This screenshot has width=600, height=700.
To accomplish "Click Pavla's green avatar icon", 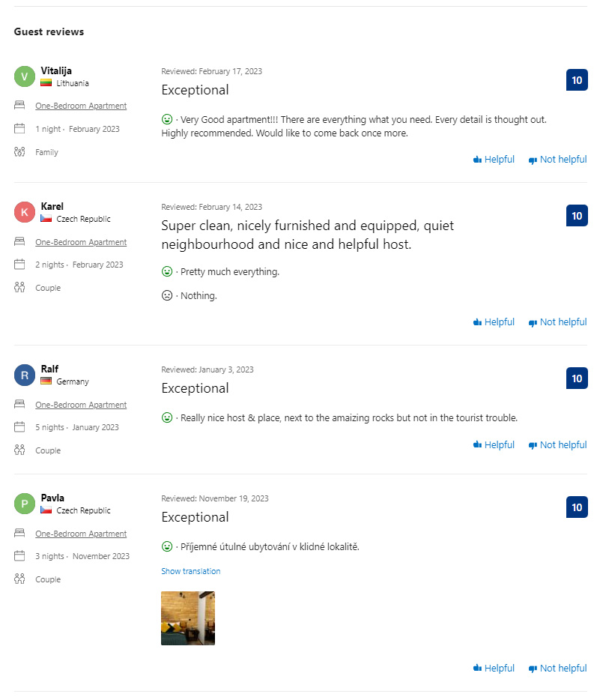I will pos(25,504).
